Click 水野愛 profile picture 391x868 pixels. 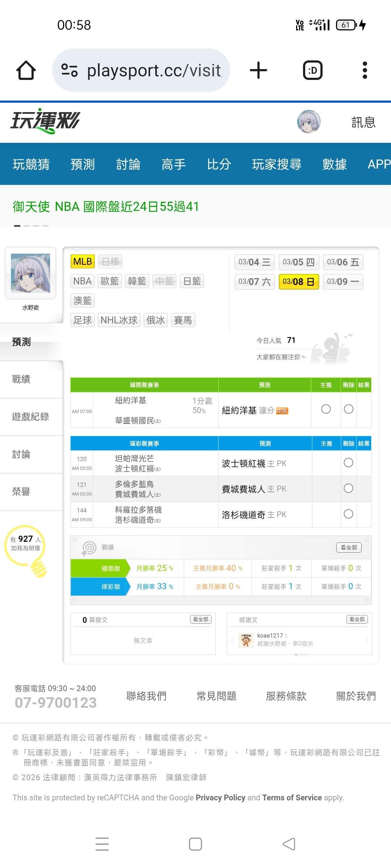(30, 273)
